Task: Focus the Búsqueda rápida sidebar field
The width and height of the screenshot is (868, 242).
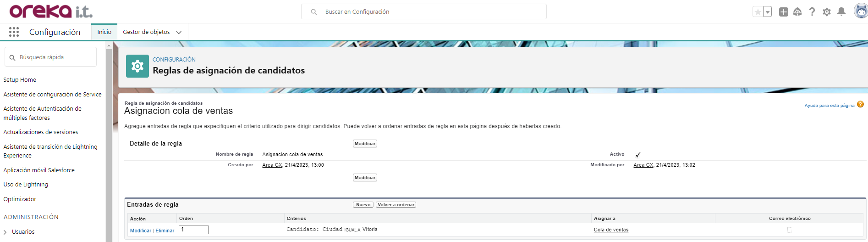Action: pos(50,57)
